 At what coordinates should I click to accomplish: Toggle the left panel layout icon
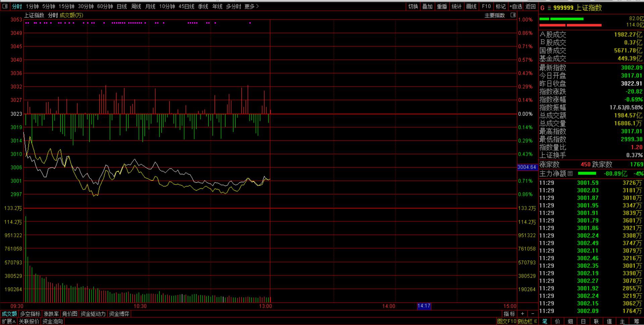point(5,6)
